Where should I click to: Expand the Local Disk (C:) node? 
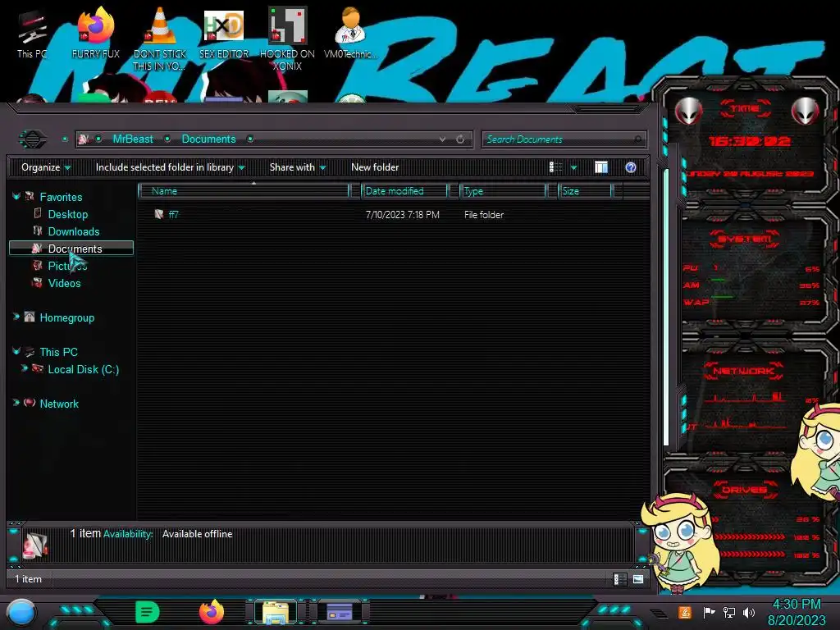24,368
